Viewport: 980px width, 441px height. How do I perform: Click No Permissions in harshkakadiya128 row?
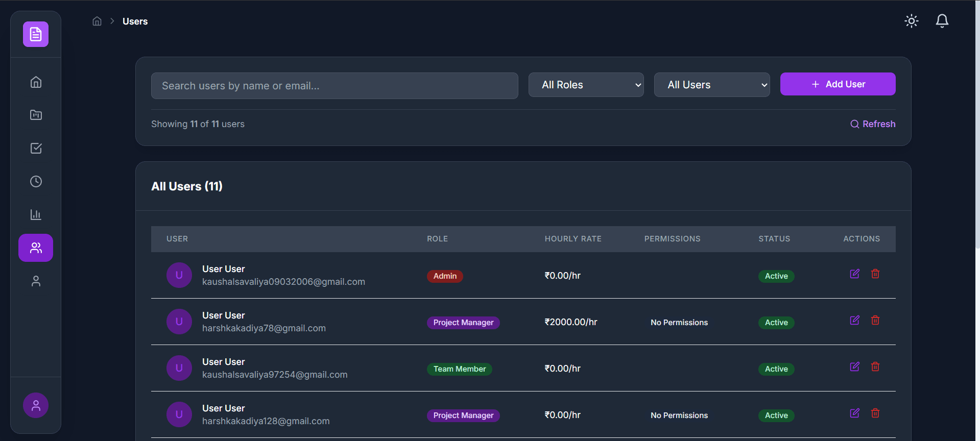(679, 415)
